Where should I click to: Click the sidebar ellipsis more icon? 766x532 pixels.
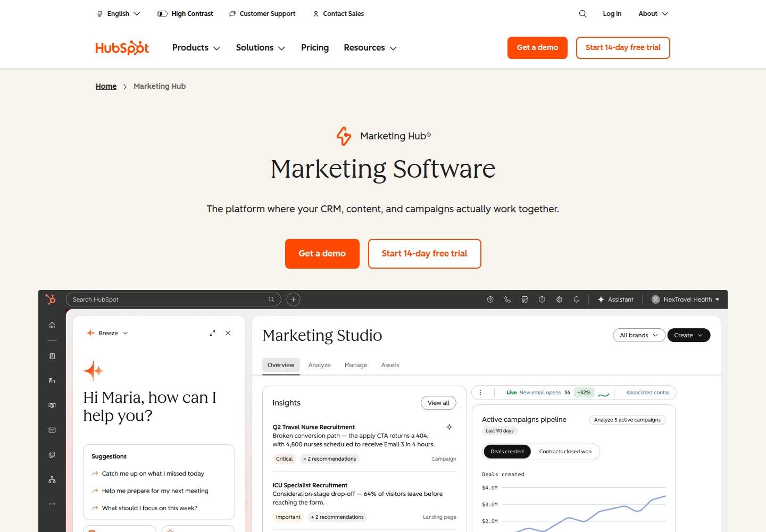point(52,504)
